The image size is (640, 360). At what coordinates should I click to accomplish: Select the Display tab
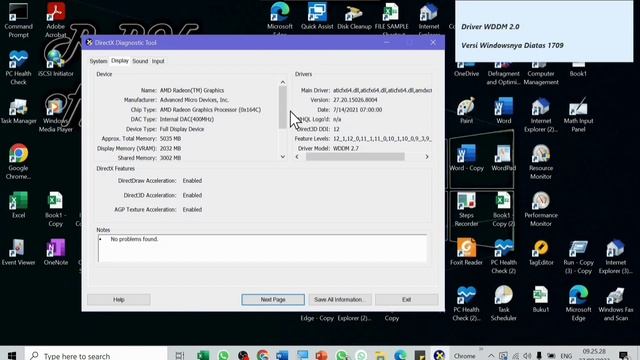point(120,61)
